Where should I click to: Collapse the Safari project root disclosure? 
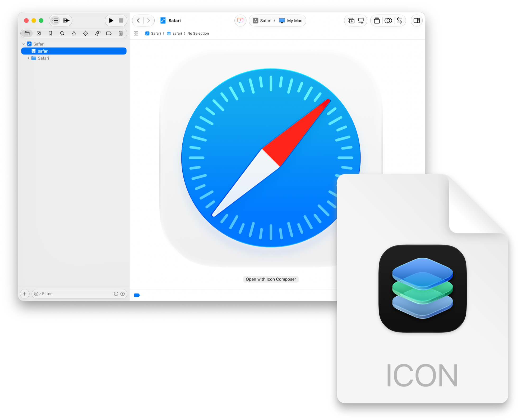24,44
